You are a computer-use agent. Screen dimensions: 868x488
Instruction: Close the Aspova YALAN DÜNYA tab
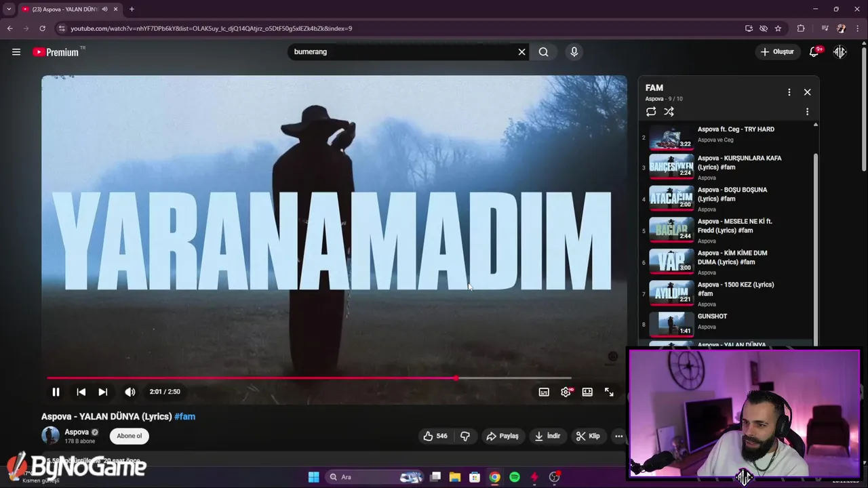click(x=116, y=9)
